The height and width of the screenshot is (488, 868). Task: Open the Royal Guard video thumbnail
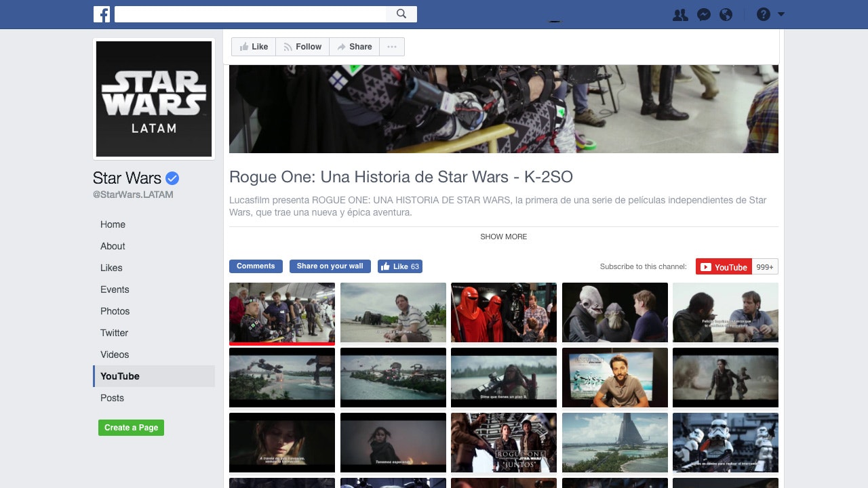tap(503, 312)
